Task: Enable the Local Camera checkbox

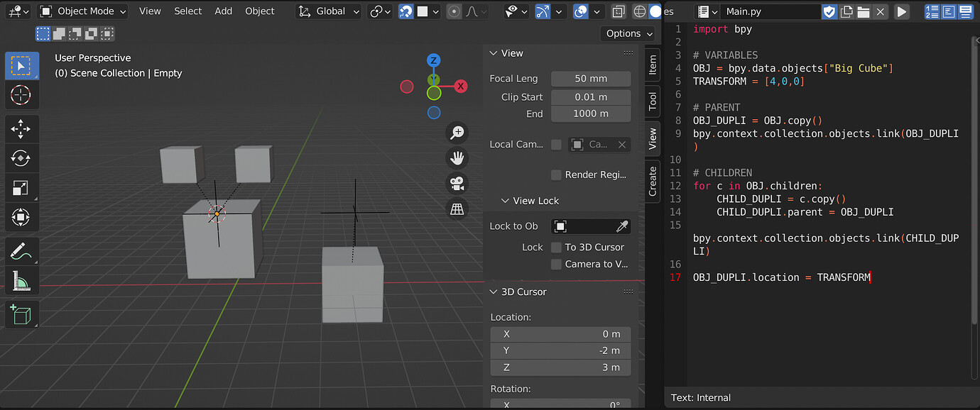Action: [556, 144]
